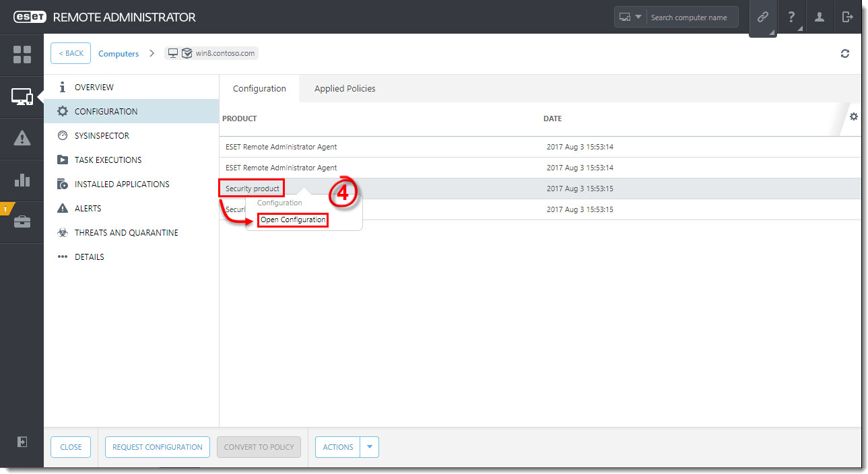Viewport: 868px width, 474px height.
Task: Select Open Configuration in context menu
Action: pos(293,220)
